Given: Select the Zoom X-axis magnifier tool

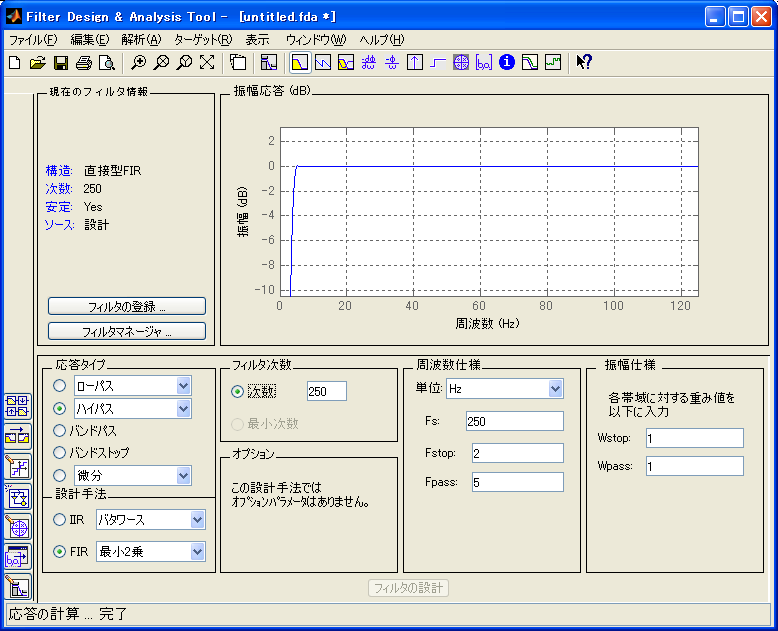Looking at the screenshot, I should pos(161,63).
